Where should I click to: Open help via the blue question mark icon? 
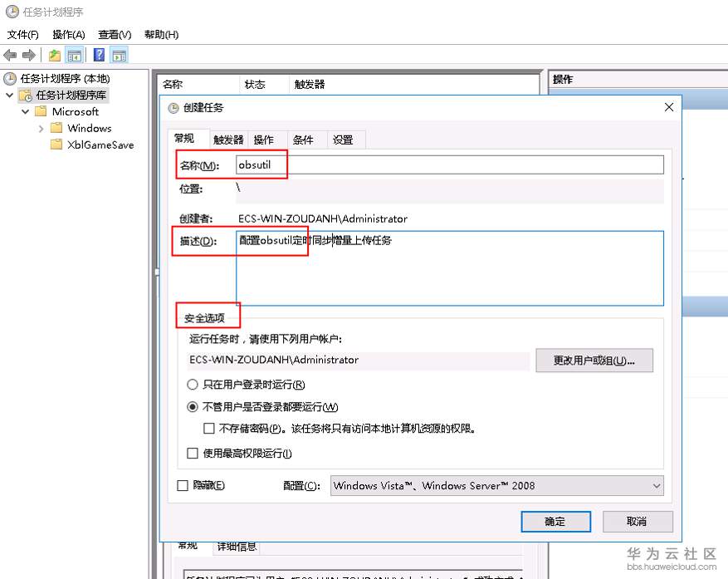(99, 55)
